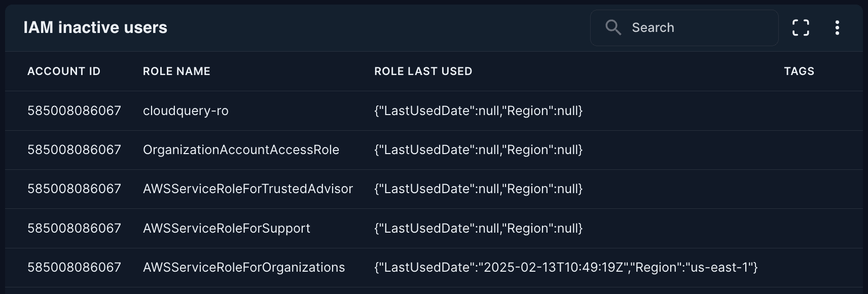868x294 pixels.
Task: Click the magnifying glass search icon
Action: point(613,27)
